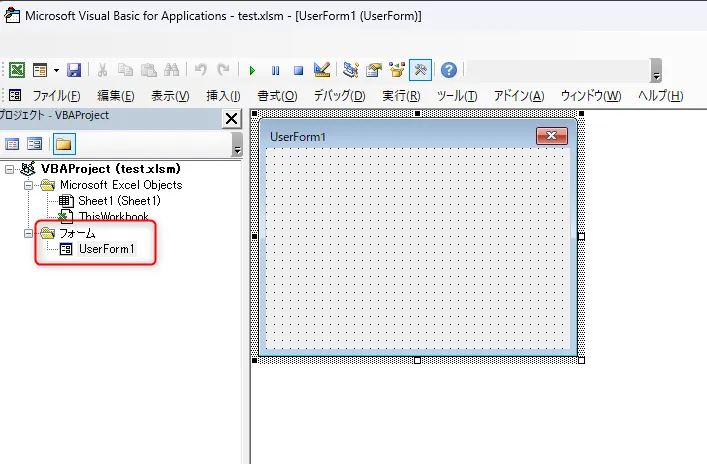Toggle Design Mode icon
Screen dimensions: 707x464
322,70
